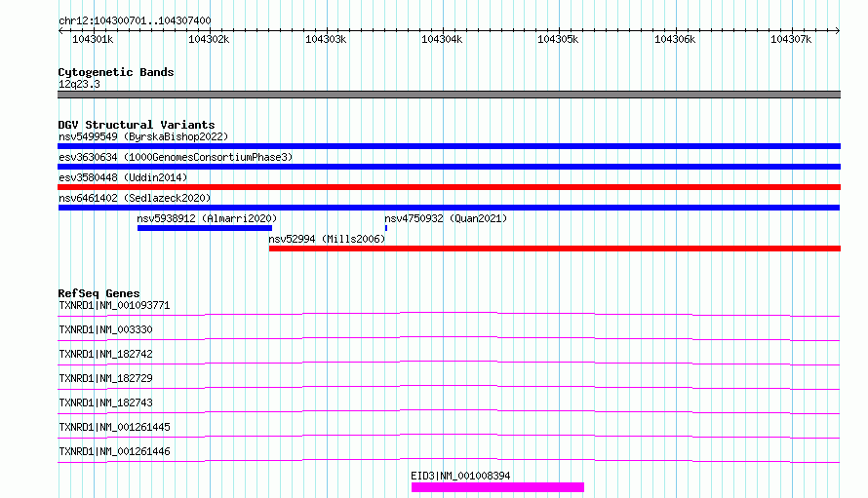
Task: Open nsv5938912 (Almarri2020) variant label
Action: (x=207, y=218)
